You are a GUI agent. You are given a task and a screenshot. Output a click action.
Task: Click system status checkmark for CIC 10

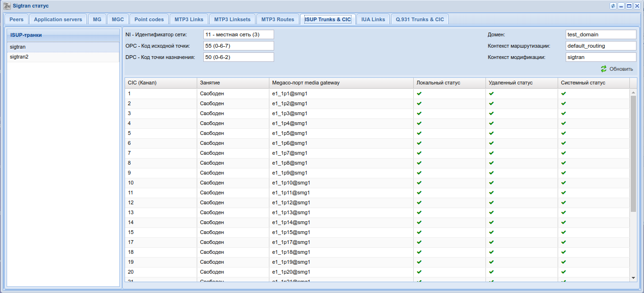563,183
